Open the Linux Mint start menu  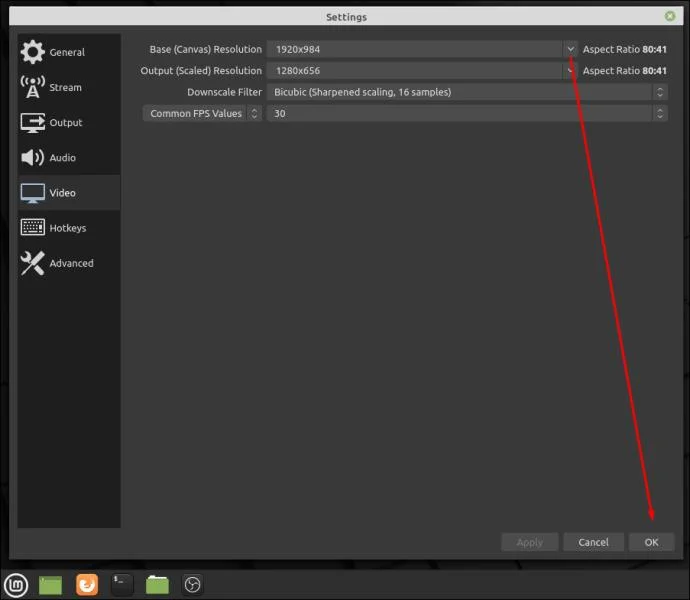tap(16, 585)
